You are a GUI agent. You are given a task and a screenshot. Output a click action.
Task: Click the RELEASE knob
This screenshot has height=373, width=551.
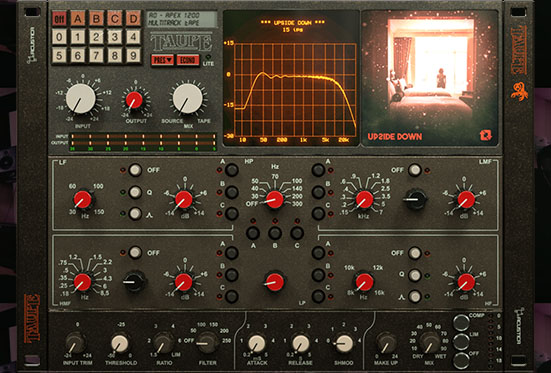[301, 343]
